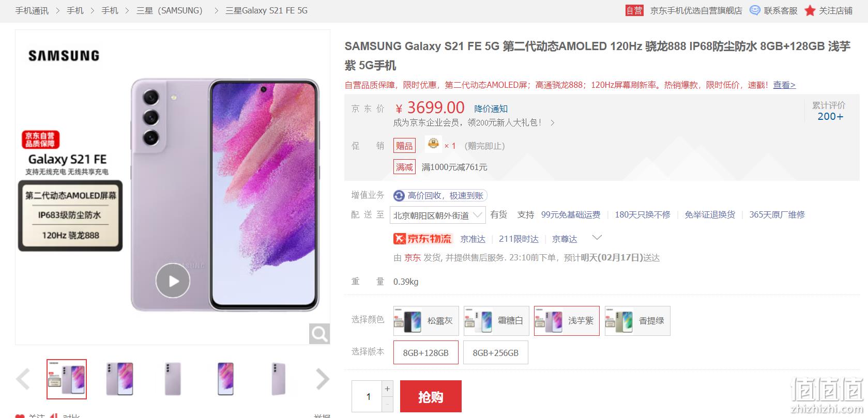Choose the 8GB+256GB version

[495, 352]
